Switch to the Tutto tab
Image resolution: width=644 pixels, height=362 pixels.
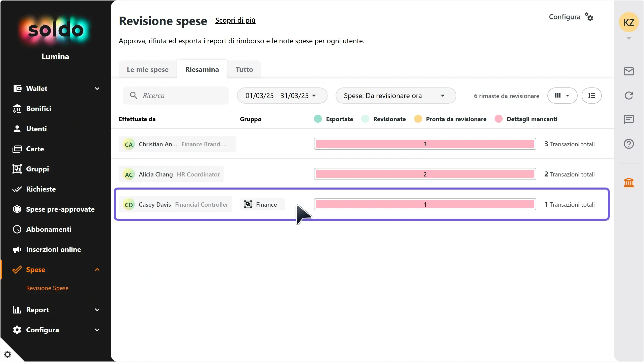point(244,69)
